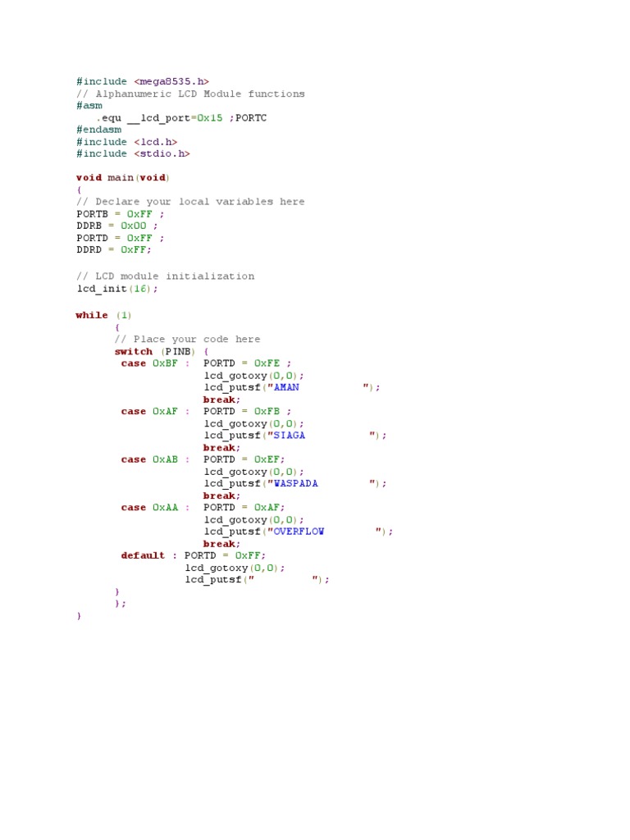Click the 'case 0xAB :' label
The width and height of the screenshot is (630, 840).
pyautogui.click(x=155, y=459)
